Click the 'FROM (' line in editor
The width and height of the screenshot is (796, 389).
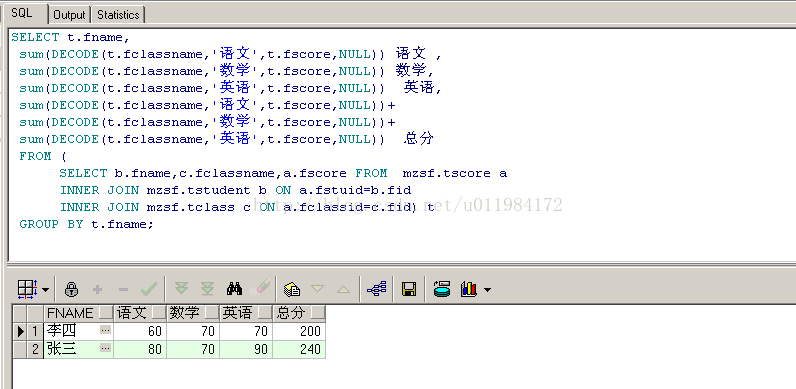pos(43,156)
